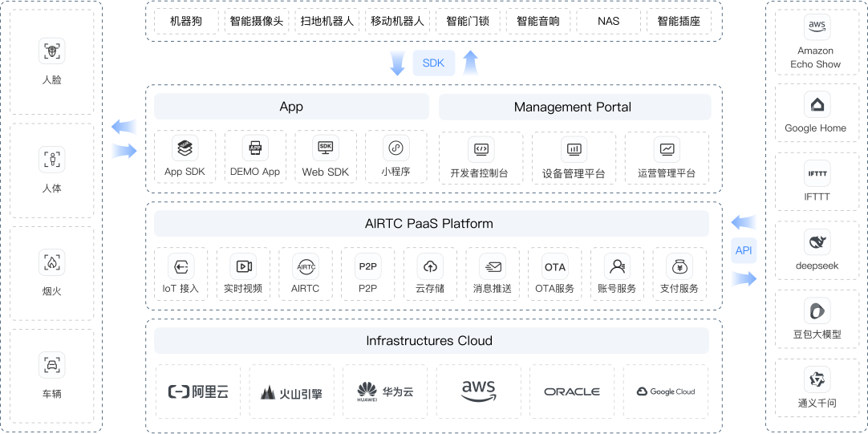Click the Infrastructures Cloud header
This screenshot has width=868, height=434.
pos(432,340)
